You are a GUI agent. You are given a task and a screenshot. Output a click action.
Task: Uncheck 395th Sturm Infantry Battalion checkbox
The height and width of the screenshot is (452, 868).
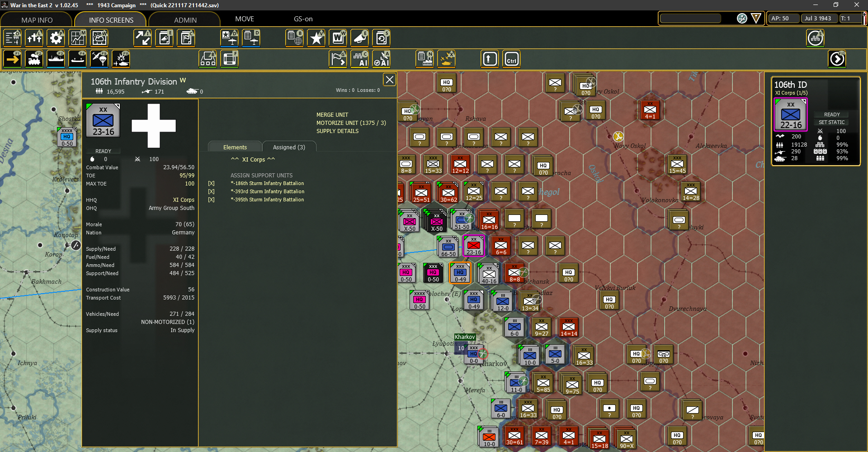(x=211, y=200)
